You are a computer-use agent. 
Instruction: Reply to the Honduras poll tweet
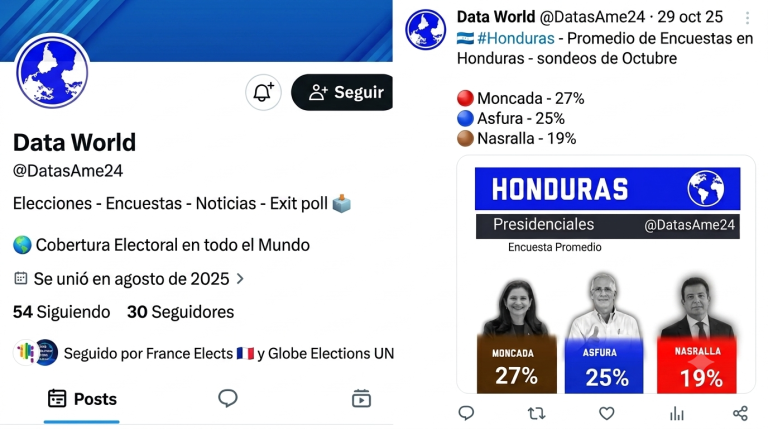(x=466, y=414)
